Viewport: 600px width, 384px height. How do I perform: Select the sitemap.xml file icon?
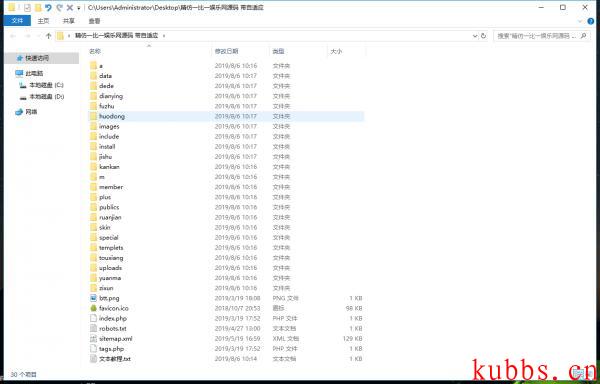pyautogui.click(x=93, y=339)
